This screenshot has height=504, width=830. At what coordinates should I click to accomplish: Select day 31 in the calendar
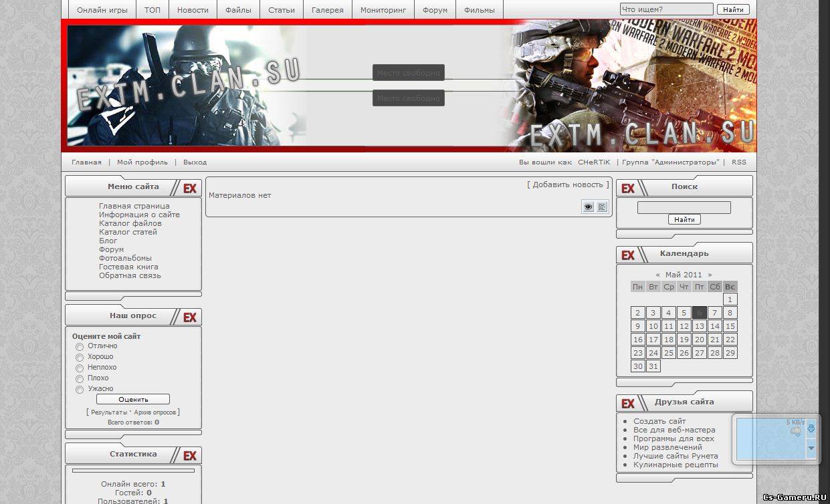coord(653,366)
